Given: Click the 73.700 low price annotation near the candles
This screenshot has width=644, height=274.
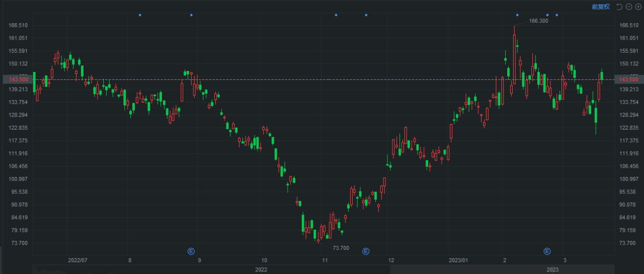Looking at the screenshot, I should click(341, 248).
